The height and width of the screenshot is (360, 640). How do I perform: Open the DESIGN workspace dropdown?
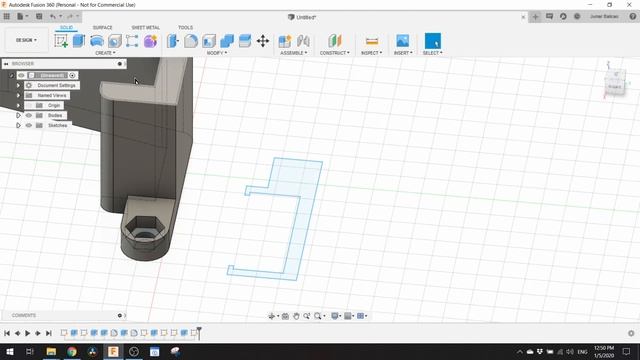[26, 40]
